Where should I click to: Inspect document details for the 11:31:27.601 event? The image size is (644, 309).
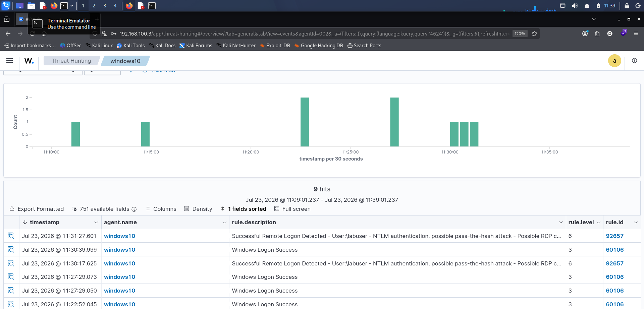tap(11, 236)
